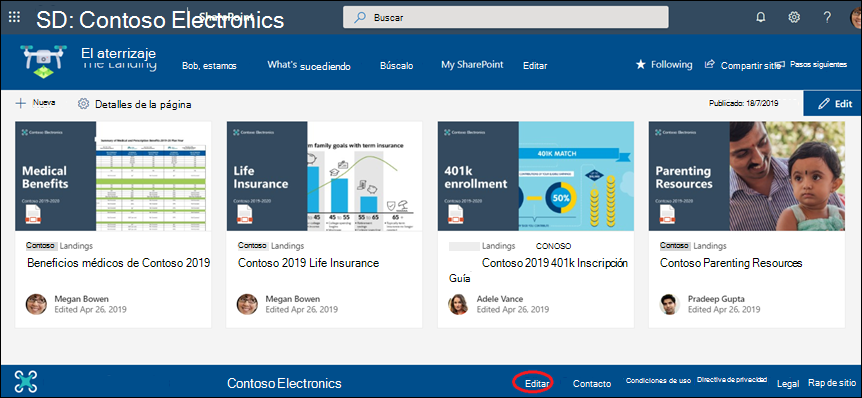Click Megan Bowen avatar on Life Insurance card
This screenshot has width=862, height=398.
click(x=247, y=304)
